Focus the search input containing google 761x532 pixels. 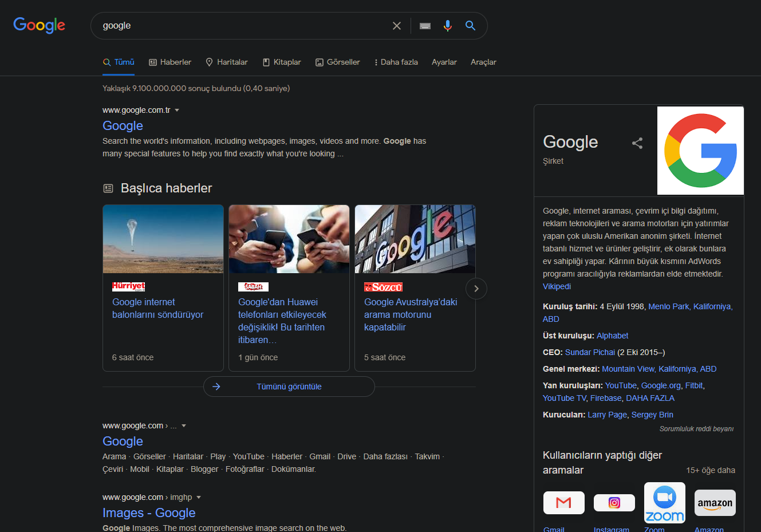243,26
